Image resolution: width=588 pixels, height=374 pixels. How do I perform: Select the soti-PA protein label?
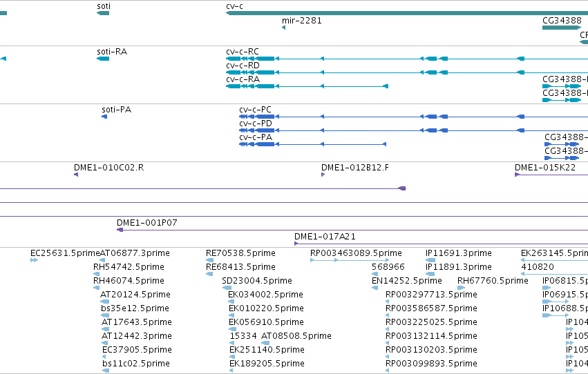[116, 109]
